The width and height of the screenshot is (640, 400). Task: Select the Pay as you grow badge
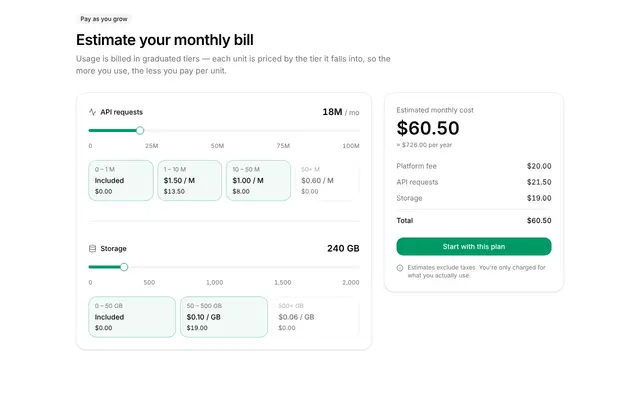[x=104, y=19]
